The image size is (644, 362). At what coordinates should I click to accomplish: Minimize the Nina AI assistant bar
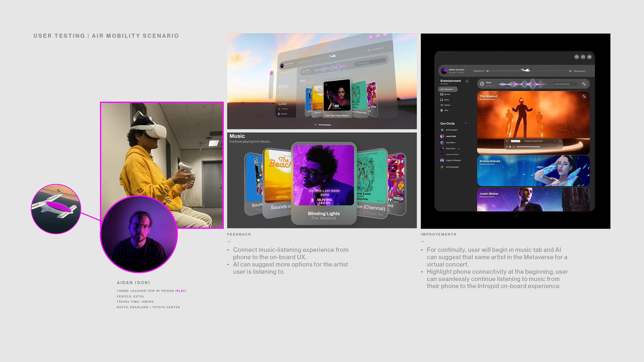click(x=584, y=84)
